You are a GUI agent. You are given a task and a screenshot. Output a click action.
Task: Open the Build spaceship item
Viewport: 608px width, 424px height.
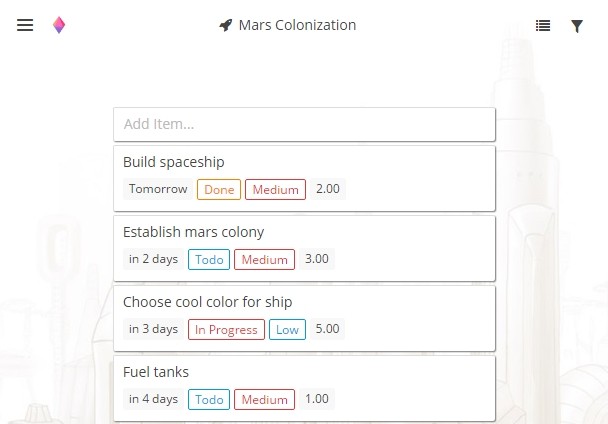pyautogui.click(x=174, y=162)
